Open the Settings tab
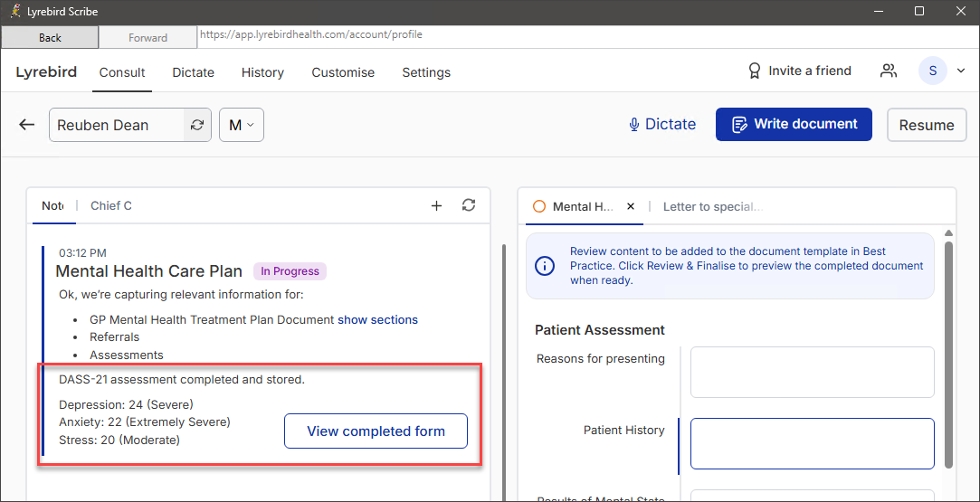980x502 pixels. [426, 72]
